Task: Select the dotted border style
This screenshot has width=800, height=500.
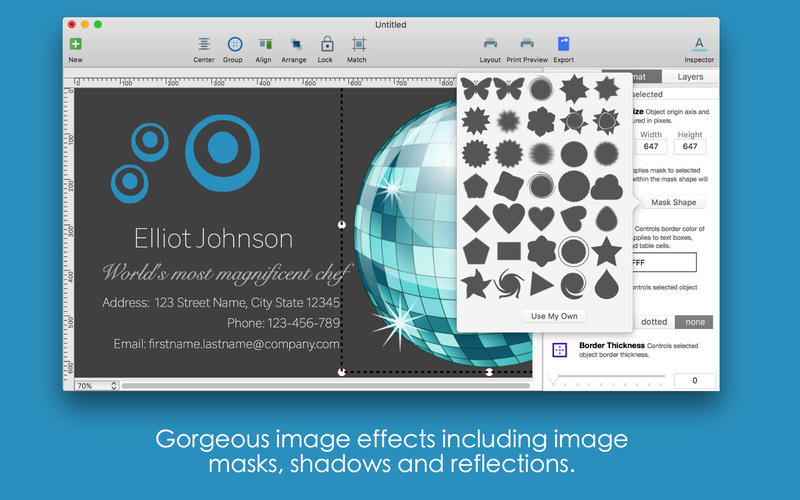Action: click(654, 322)
